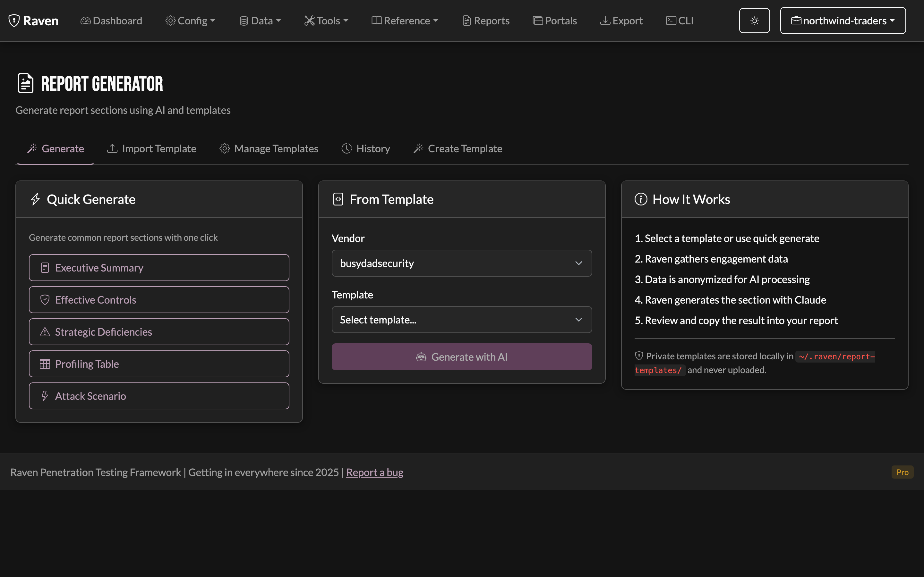
Task: Expand the northwind-traders engagement selector
Action: click(843, 21)
